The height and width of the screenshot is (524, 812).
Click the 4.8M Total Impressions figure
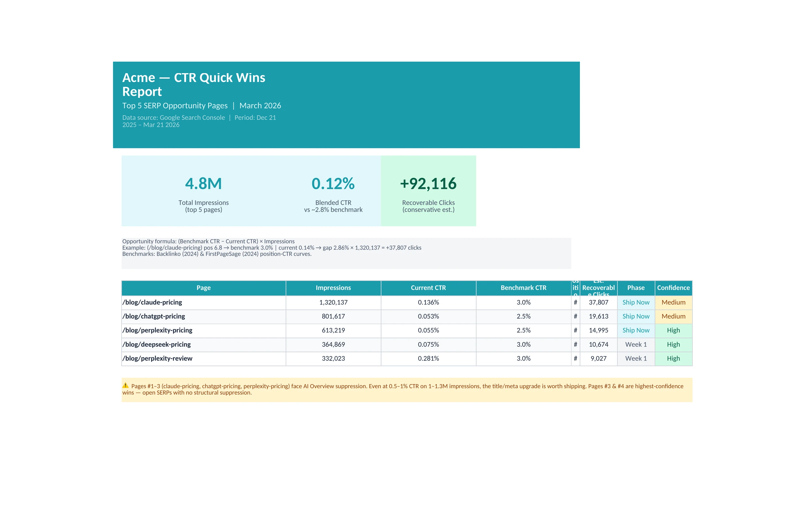(204, 184)
